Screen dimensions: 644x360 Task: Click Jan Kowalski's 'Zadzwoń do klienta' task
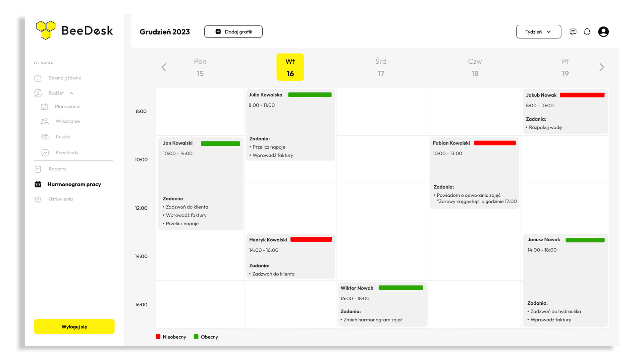[187, 207]
